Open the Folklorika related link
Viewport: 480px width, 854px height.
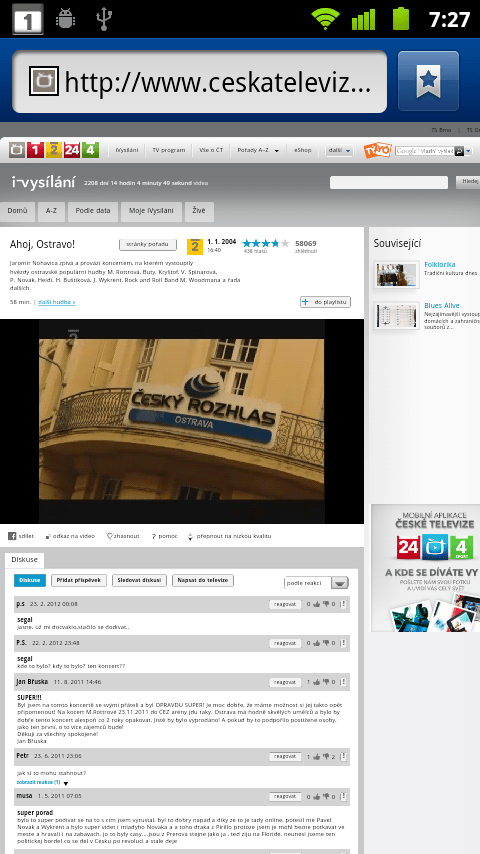click(x=440, y=265)
